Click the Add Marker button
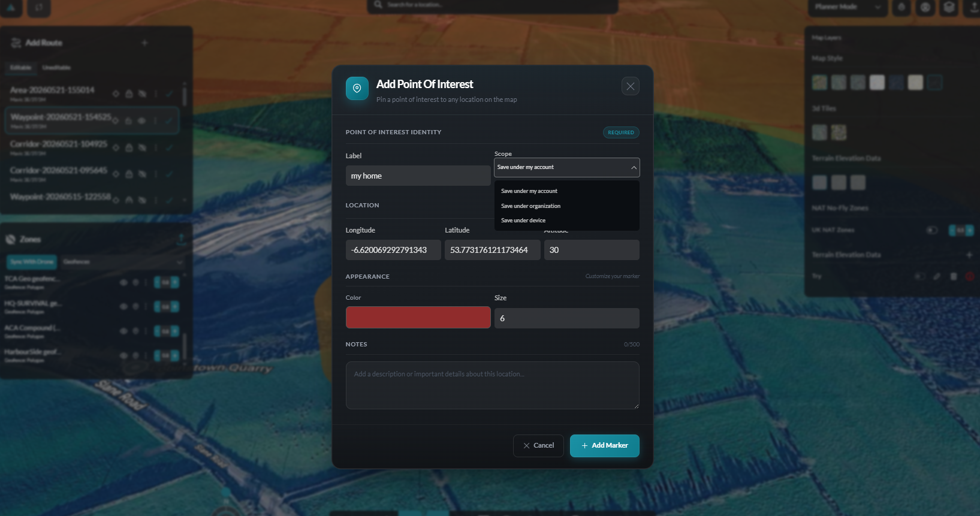The width and height of the screenshot is (980, 516). (x=604, y=445)
